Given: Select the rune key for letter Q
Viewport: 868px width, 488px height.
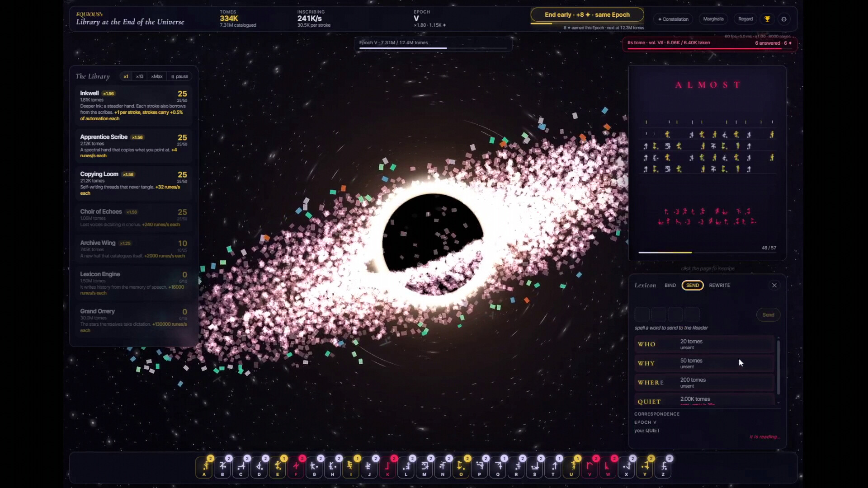Looking at the screenshot, I should click(498, 467).
